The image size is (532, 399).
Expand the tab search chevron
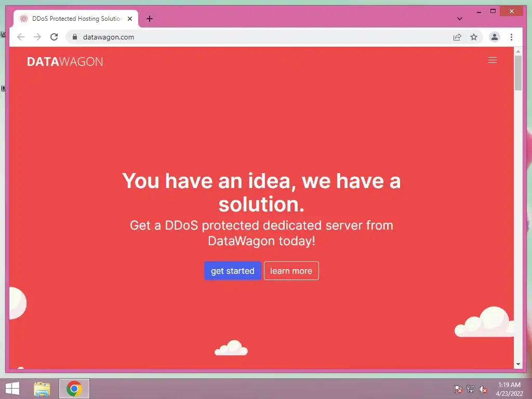pyautogui.click(x=460, y=19)
